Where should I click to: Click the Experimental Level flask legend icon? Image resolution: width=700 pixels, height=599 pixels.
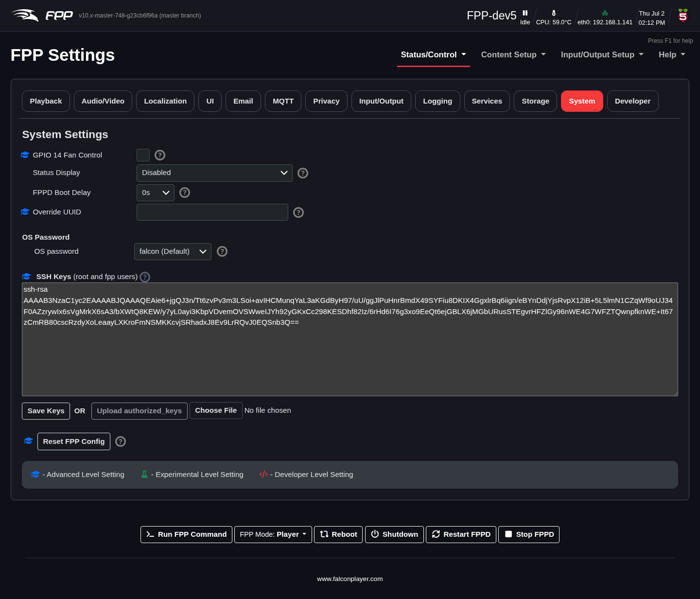[x=144, y=474]
